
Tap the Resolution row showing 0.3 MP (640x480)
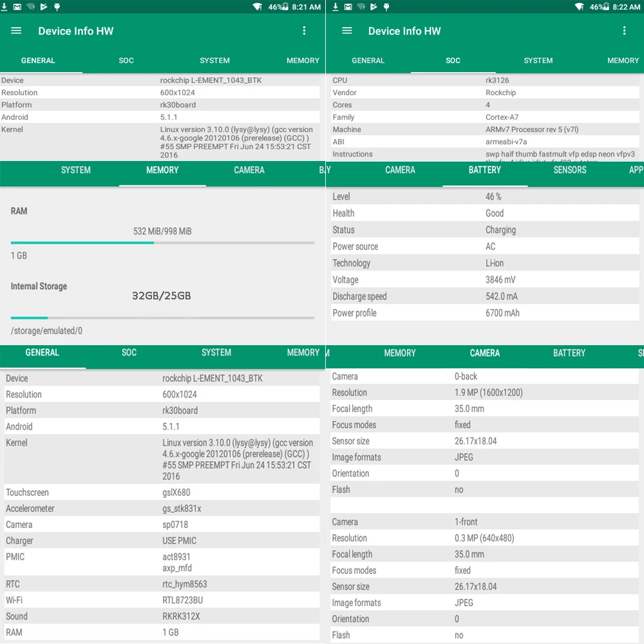[485, 538]
